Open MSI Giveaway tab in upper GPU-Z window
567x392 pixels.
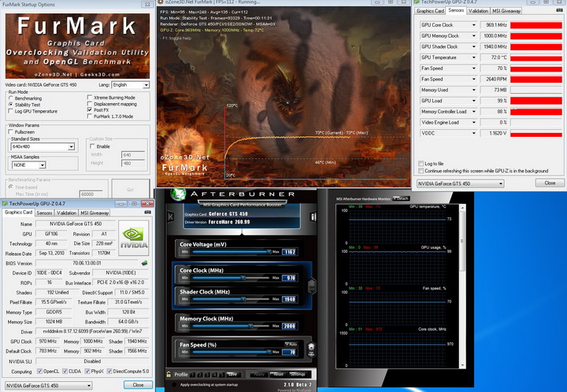pyautogui.click(x=506, y=11)
